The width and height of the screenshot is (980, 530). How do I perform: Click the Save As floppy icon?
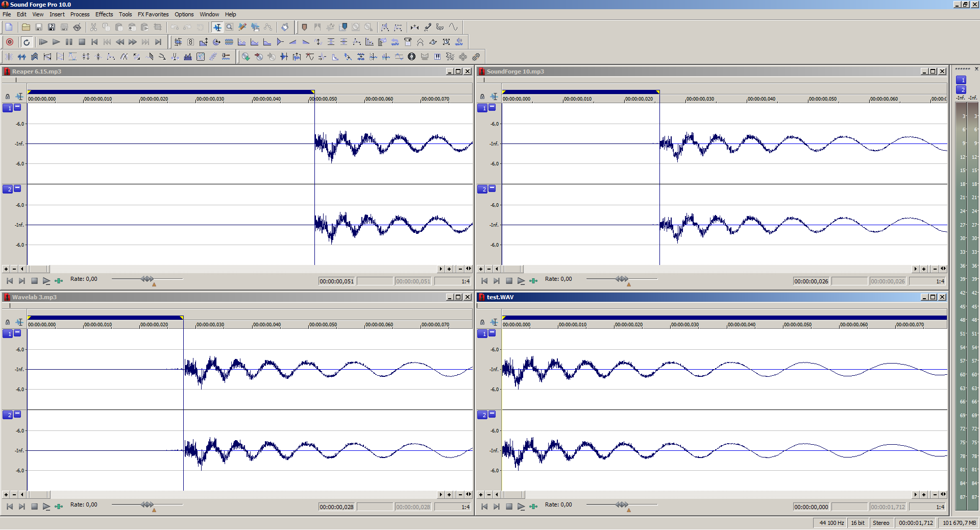click(x=52, y=27)
